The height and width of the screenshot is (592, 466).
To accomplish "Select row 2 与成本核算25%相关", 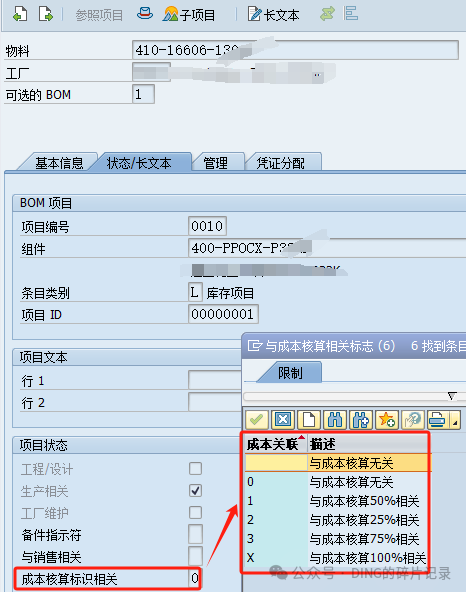I will coord(337,520).
